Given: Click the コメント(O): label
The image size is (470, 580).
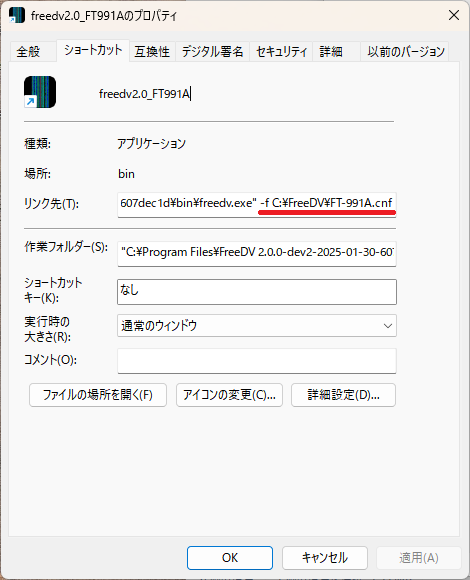Looking at the screenshot, I should click(50, 360).
